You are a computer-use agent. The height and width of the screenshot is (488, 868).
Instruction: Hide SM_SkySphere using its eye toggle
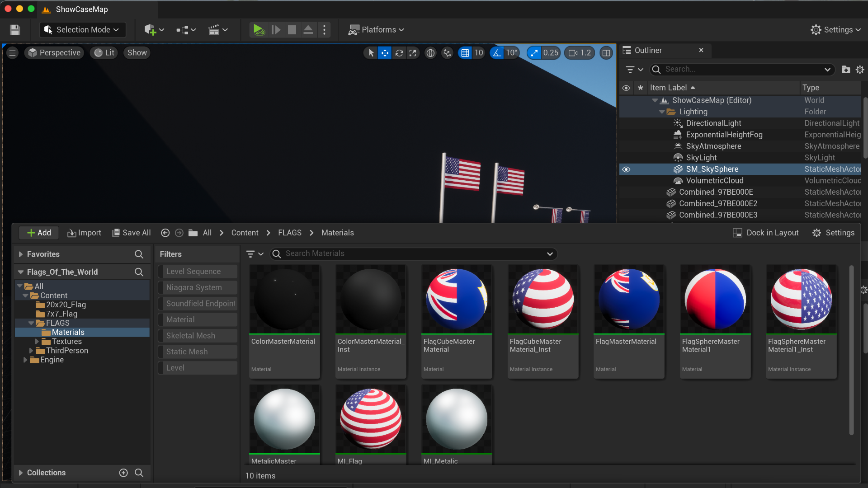coord(626,169)
